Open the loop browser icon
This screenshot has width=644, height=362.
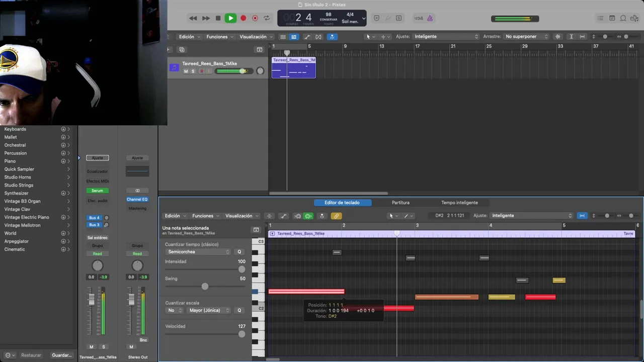click(623, 18)
